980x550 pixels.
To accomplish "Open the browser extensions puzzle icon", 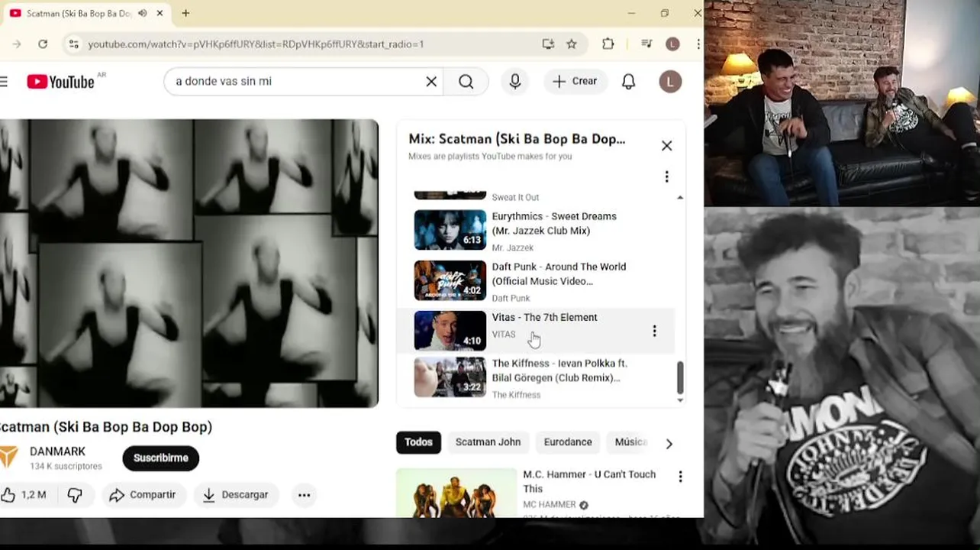I will click(608, 44).
